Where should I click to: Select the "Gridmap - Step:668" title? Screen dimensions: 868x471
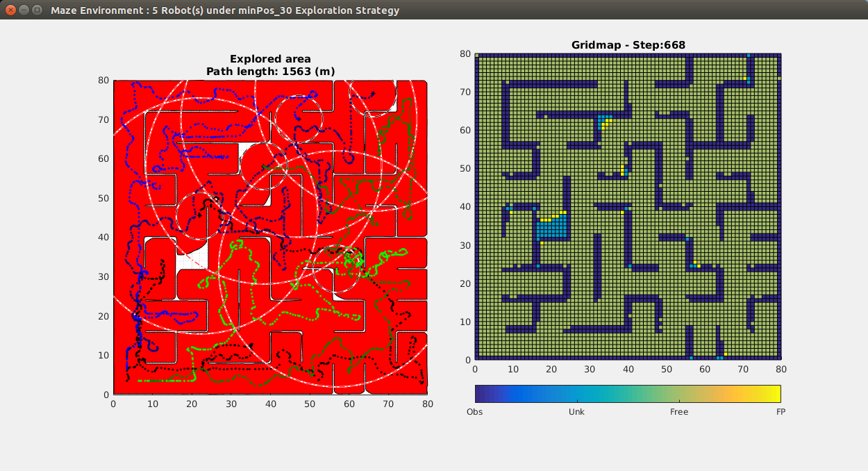[628, 45]
